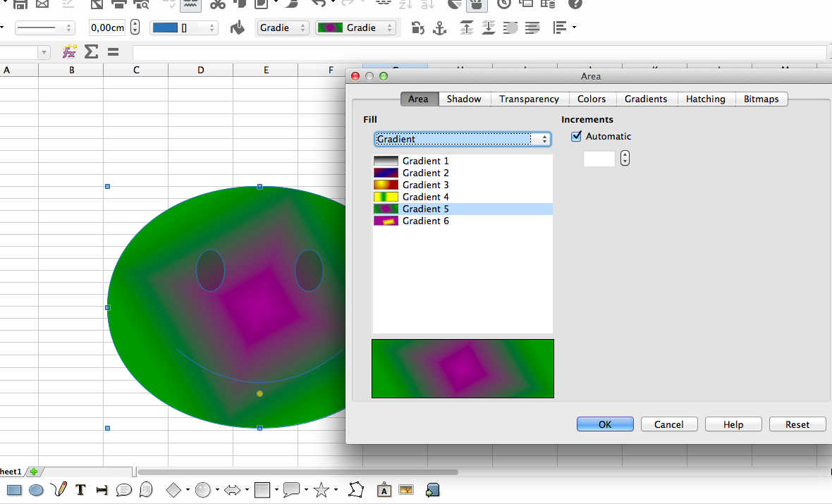Click the add sheet plus tab
This screenshot has height=504, width=832.
pyautogui.click(x=33, y=472)
